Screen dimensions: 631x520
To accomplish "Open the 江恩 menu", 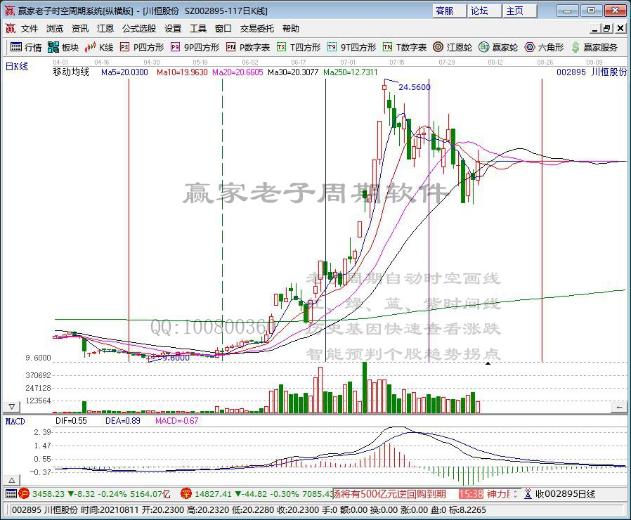I will (x=105, y=28).
